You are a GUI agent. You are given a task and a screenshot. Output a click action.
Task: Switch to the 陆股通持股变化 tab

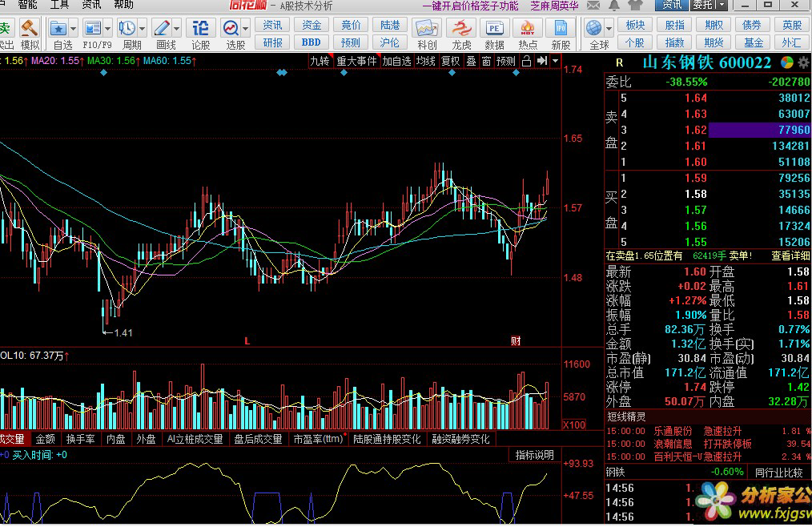387,439
